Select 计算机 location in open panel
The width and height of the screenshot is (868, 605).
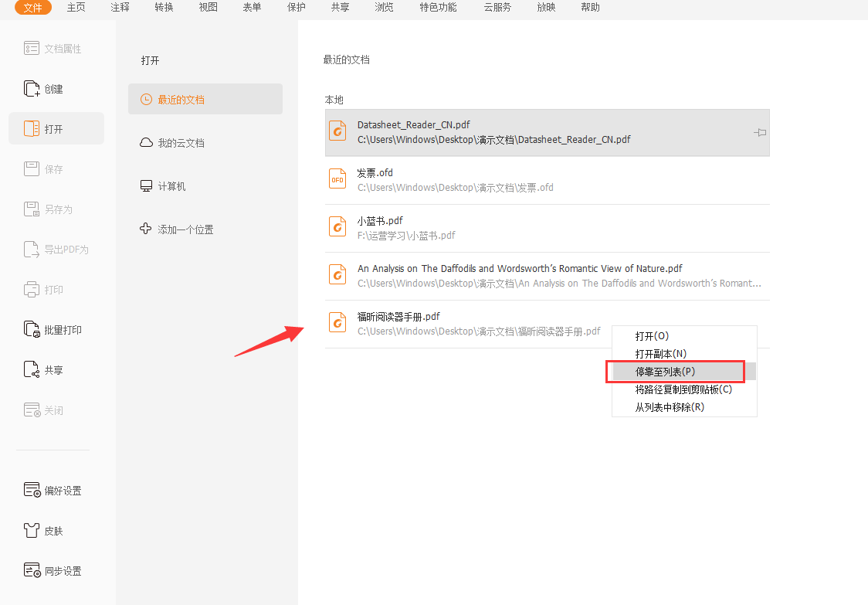point(171,186)
